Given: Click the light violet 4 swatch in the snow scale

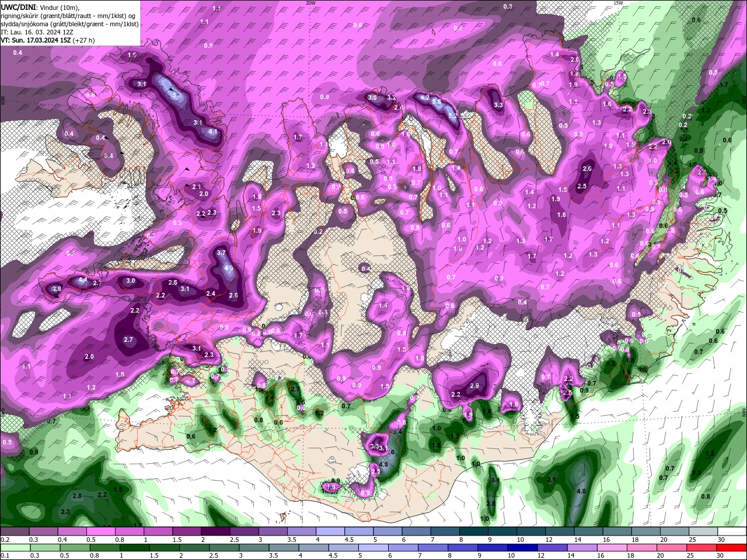Looking at the screenshot, I should 330,531.
